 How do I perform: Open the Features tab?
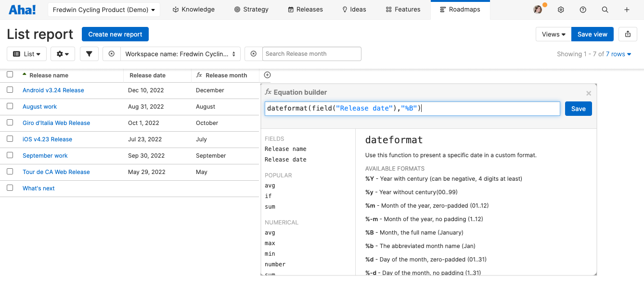coord(403,10)
